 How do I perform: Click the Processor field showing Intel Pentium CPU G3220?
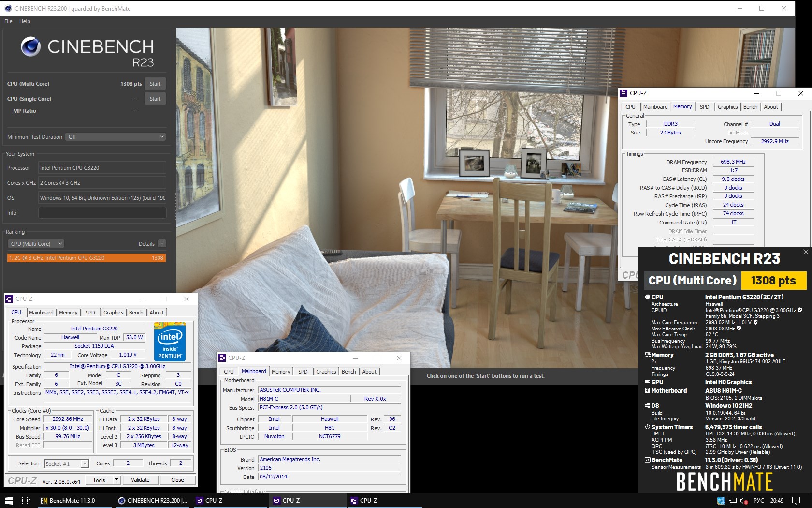102,168
